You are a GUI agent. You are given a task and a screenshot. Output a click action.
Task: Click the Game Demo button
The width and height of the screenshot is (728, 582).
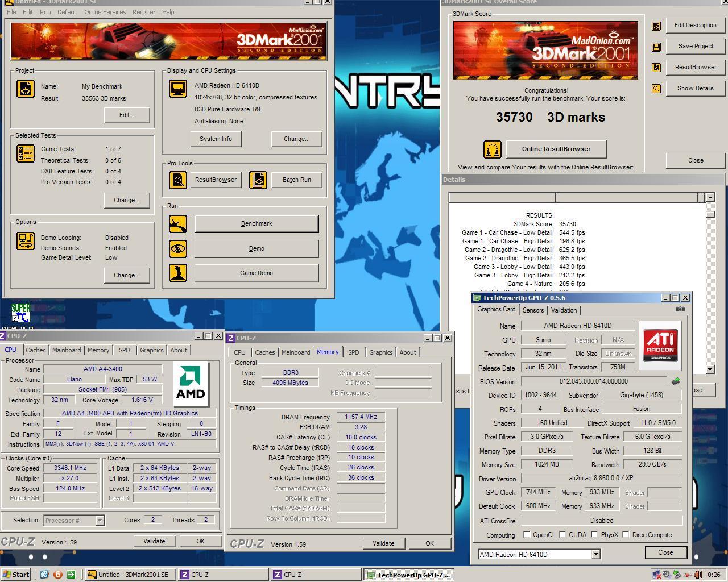click(257, 273)
